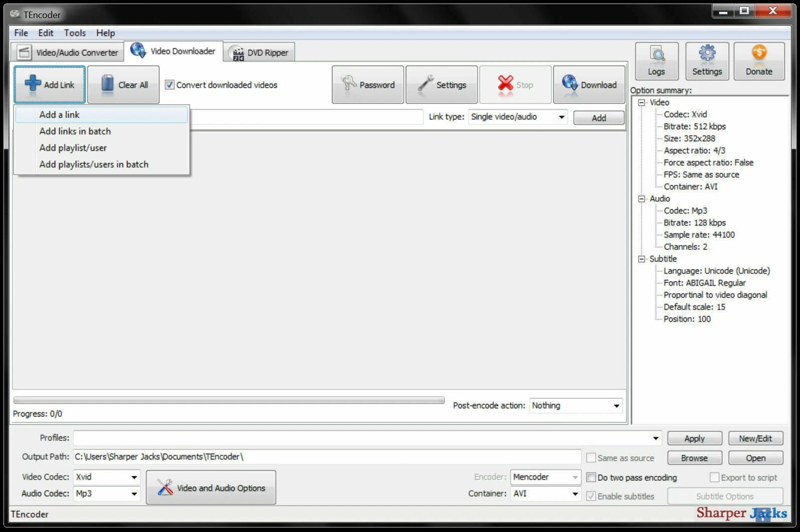Select Sample rate: 44100 row
Screen dimensions: 800x532
click(x=699, y=235)
